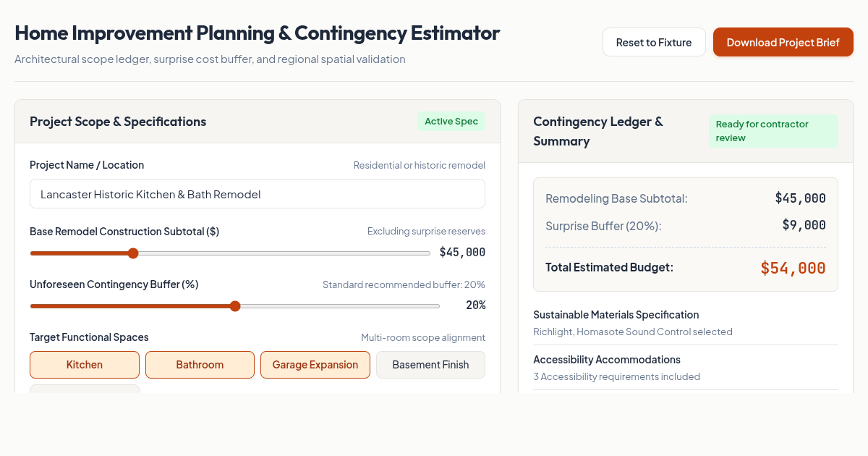Click the $45,000 value beside subtotal slider
The height and width of the screenshot is (456, 868).
tap(462, 253)
